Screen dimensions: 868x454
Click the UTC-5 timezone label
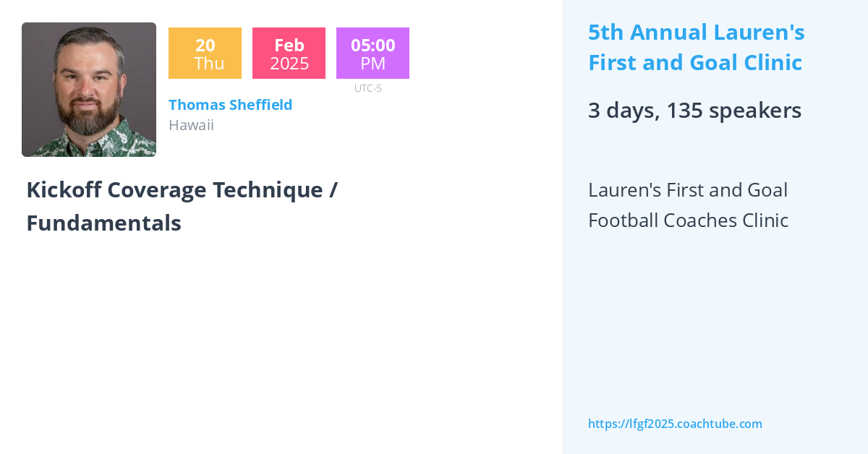pos(367,88)
